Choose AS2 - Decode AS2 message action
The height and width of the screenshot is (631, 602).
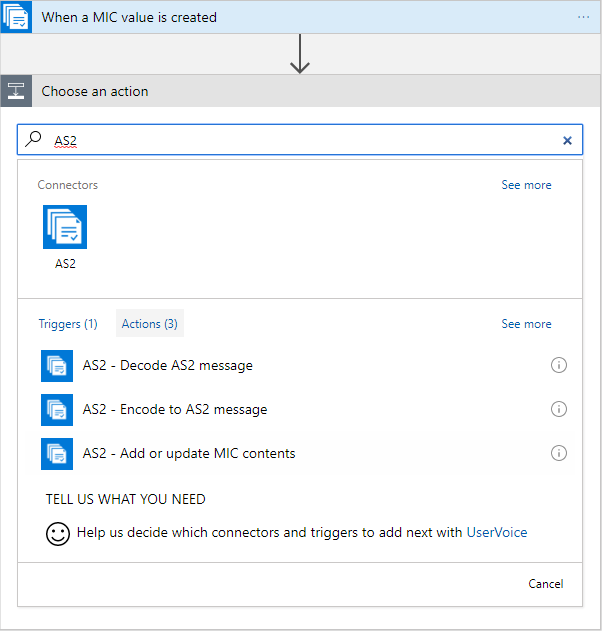[x=168, y=366]
